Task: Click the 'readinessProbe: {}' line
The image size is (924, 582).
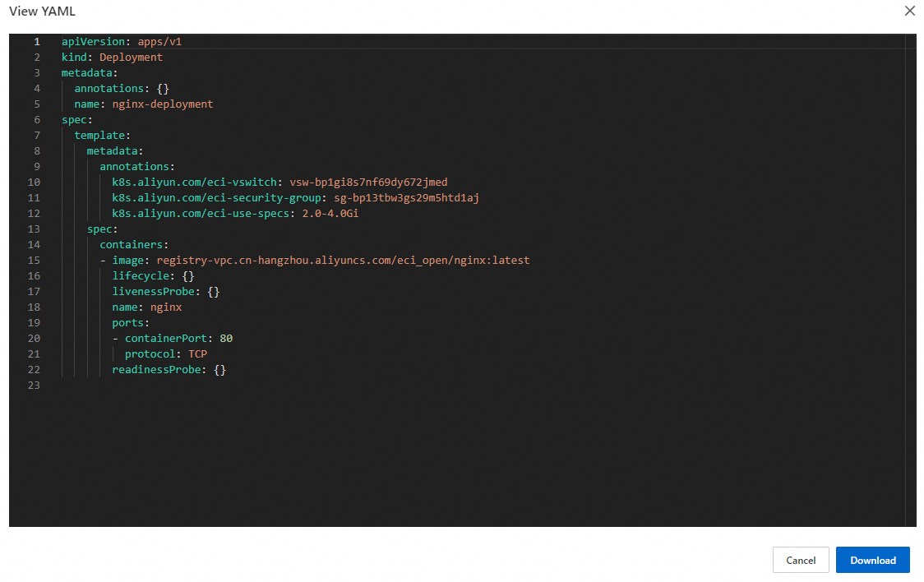Action: click(169, 369)
